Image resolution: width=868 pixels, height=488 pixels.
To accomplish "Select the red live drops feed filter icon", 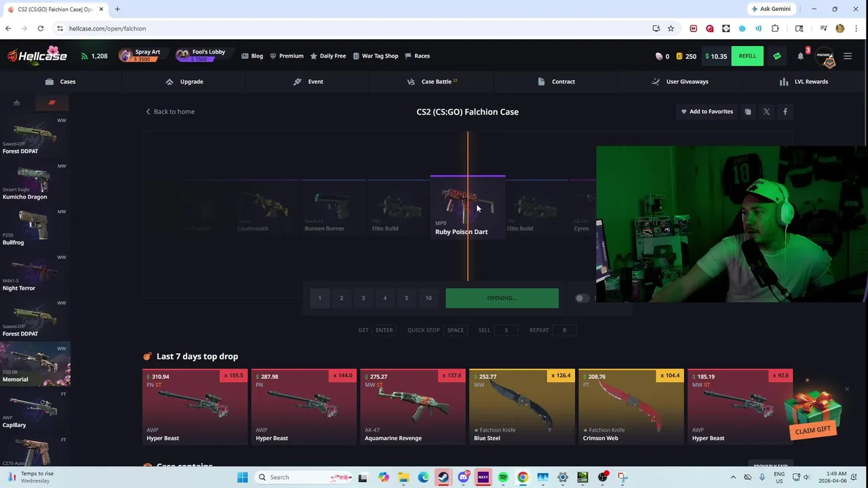I will tap(52, 103).
